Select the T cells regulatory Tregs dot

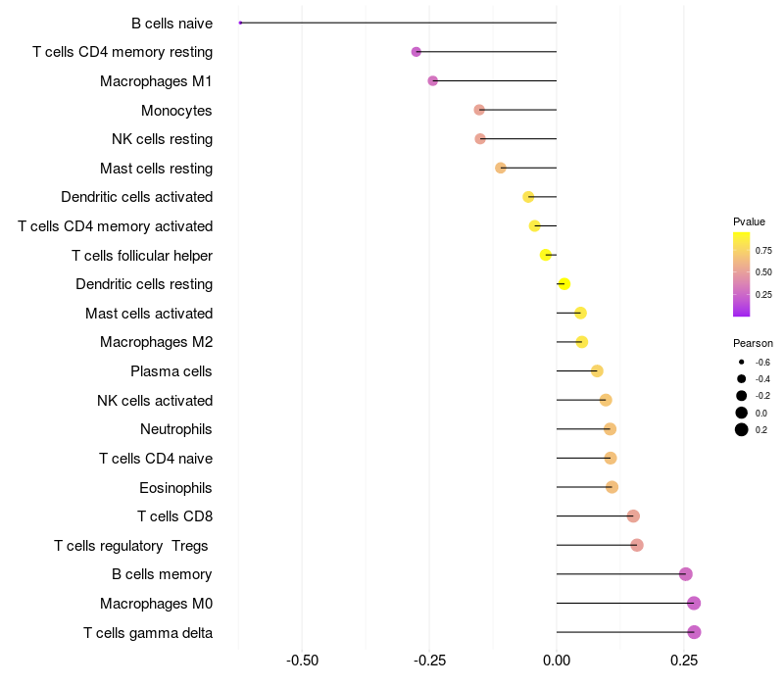click(636, 545)
